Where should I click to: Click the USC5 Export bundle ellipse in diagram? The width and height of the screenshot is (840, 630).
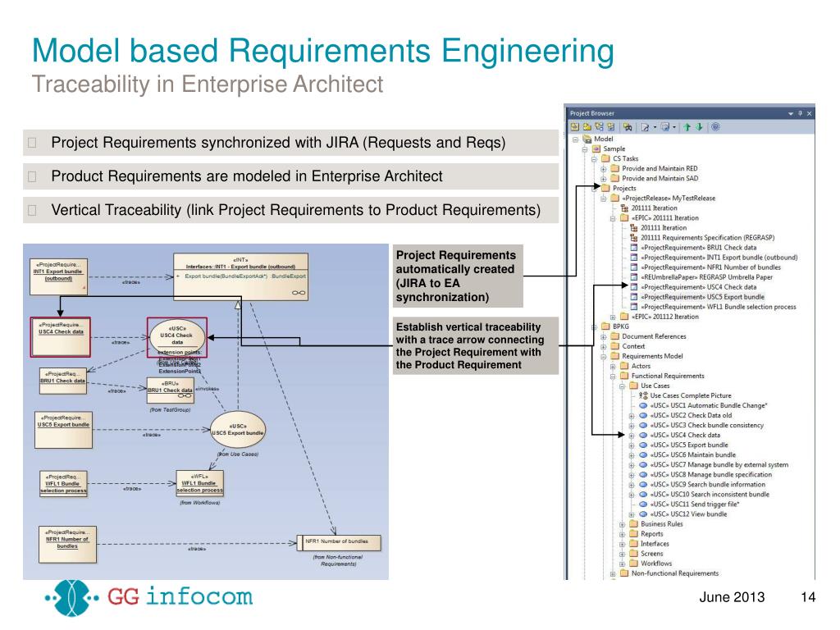click(x=238, y=430)
